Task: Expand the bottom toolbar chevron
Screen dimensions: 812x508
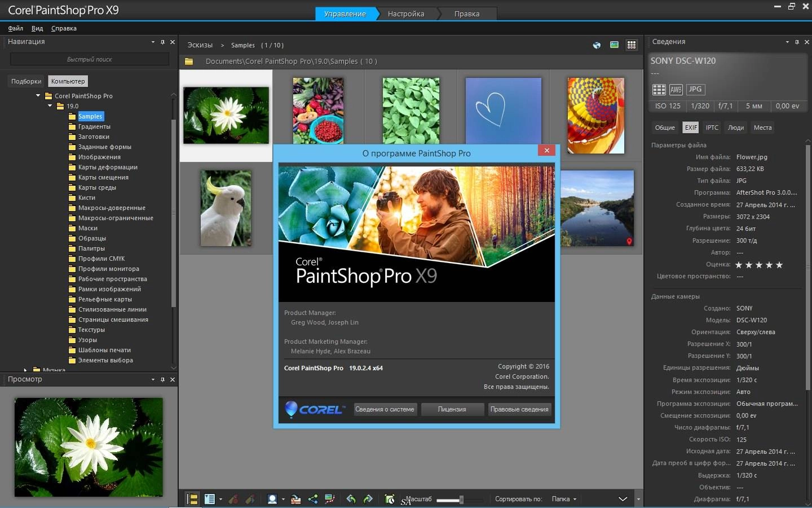Action: point(623,499)
